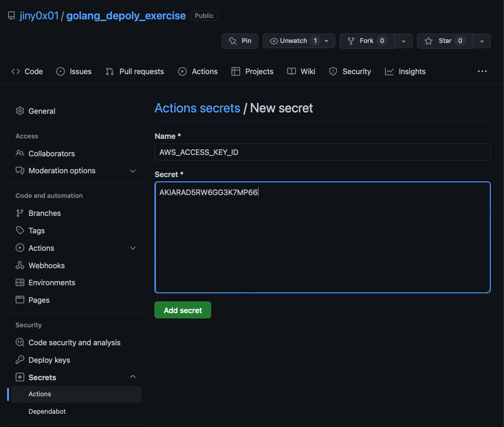Click the Issues tab circle icon
Screen dimensions: 504x427
tap(60, 71)
